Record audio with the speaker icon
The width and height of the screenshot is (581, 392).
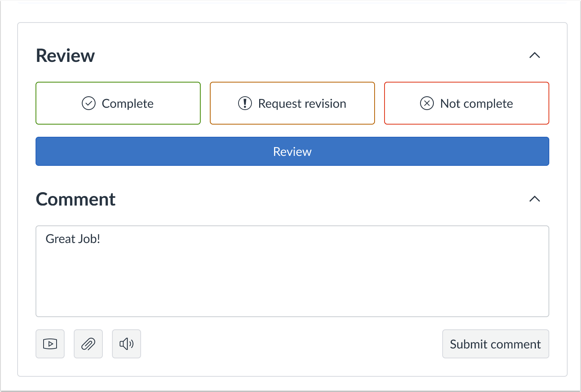(x=126, y=344)
